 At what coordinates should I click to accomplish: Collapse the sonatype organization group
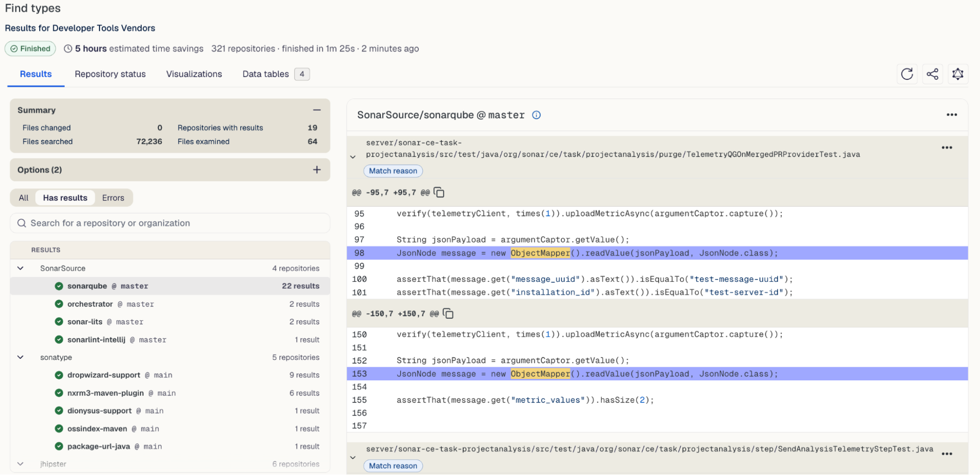point(21,357)
